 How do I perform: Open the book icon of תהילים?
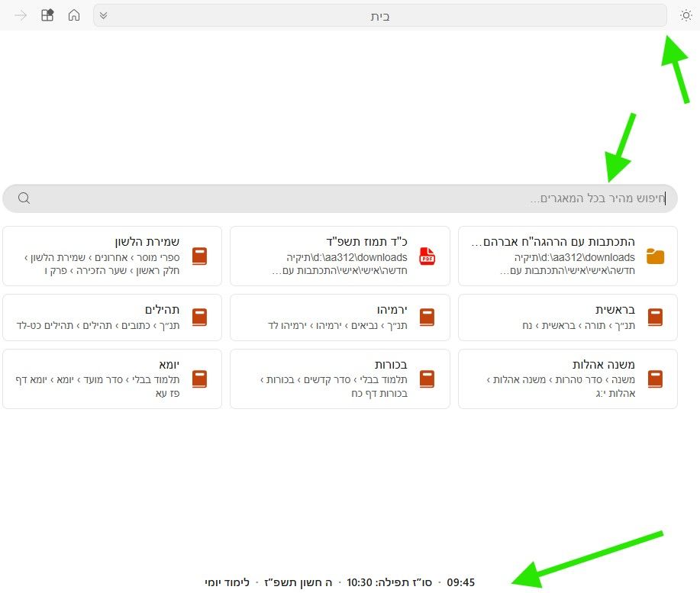pyautogui.click(x=199, y=317)
